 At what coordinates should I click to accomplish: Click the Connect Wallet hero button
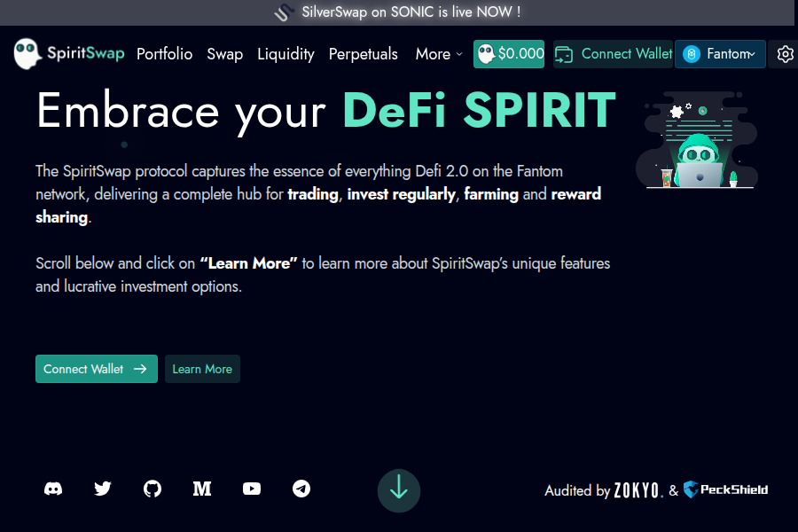pyautogui.click(x=96, y=369)
